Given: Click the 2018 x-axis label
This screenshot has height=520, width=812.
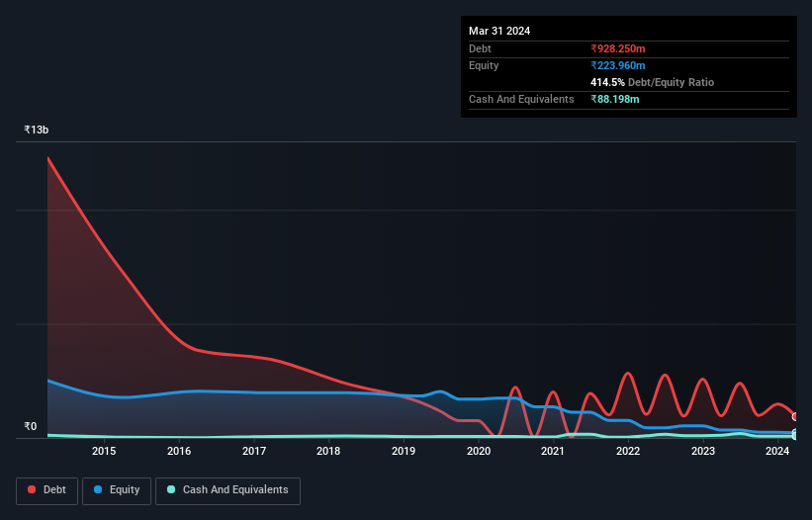Looking at the screenshot, I should pos(328,451).
